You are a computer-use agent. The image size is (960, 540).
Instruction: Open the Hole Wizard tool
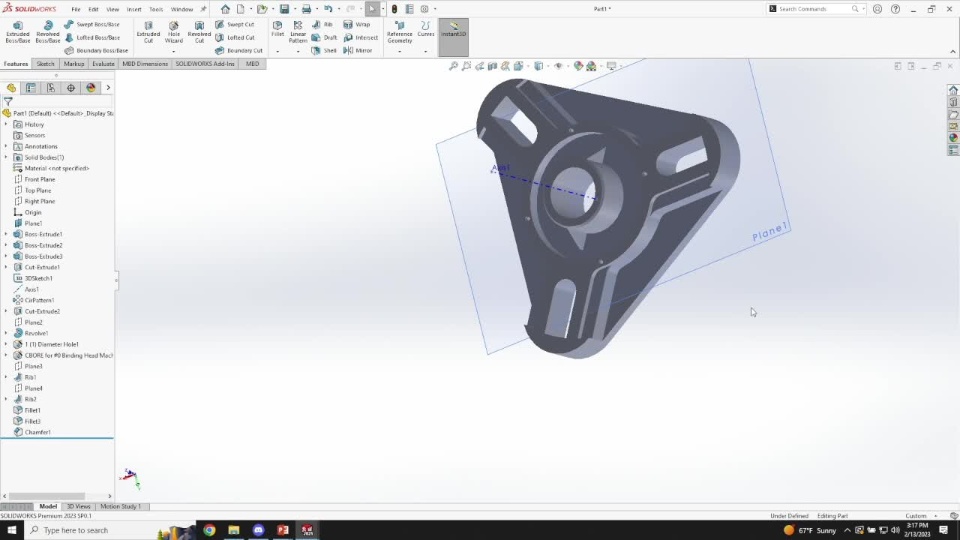pos(174,32)
